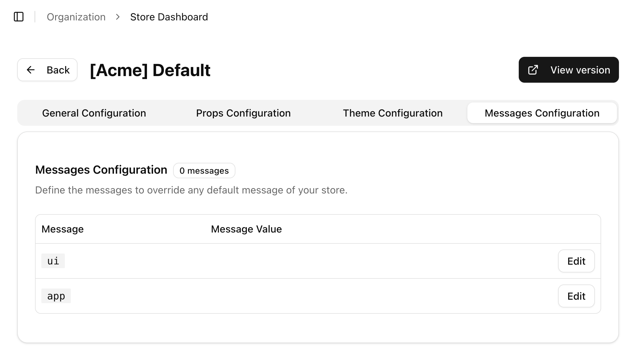Select the Theme Configuration tab
This screenshot has height=364, width=631.
[x=393, y=113]
